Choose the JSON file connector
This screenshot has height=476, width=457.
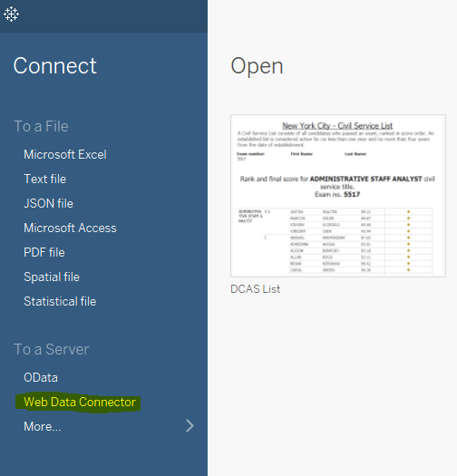(48, 203)
